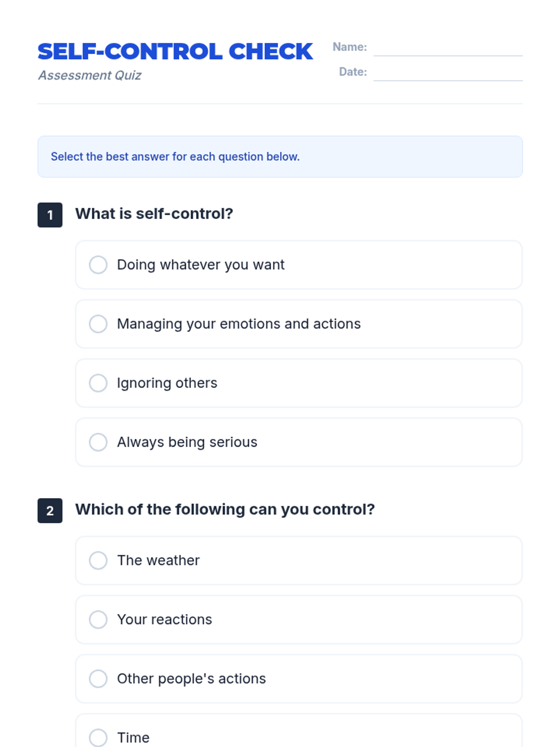Select the 'Time' radio button
Image resolution: width=560 pixels, height=747 pixels.
coord(98,738)
